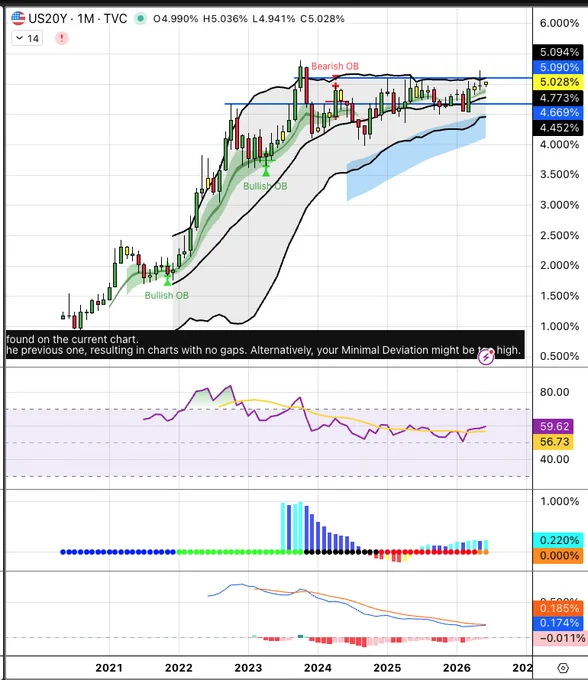This screenshot has height=680, width=588.
Task: Click the 1.000% histogram scale label
Action: point(559,501)
